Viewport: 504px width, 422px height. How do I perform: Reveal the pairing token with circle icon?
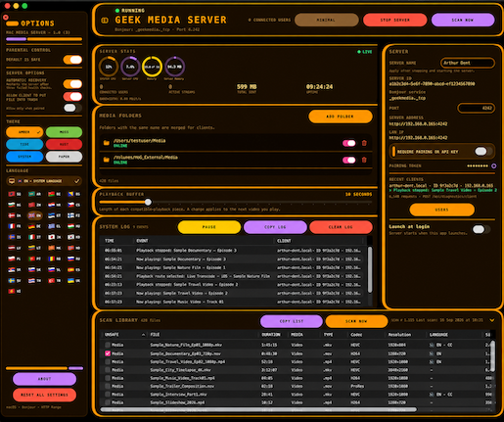(494, 165)
